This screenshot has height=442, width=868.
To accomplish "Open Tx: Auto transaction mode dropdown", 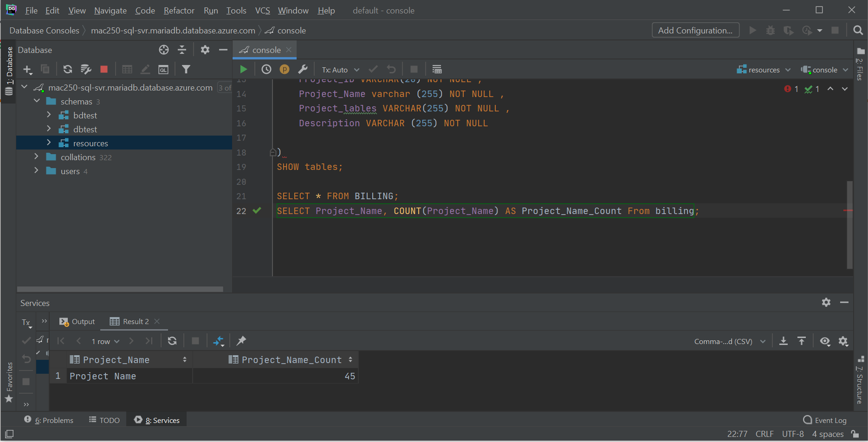I will [341, 70].
